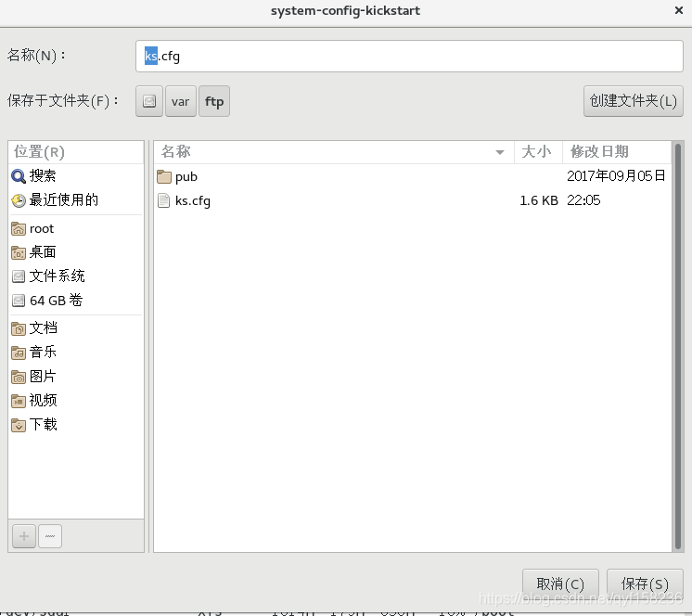Click the search magnifier icon in places
The height and width of the screenshot is (616, 692).
pos(19,176)
